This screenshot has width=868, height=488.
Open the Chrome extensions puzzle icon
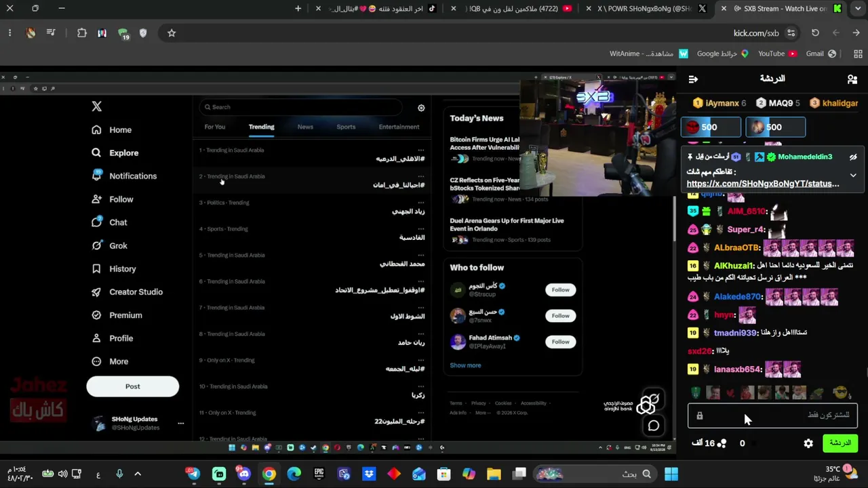tap(82, 33)
